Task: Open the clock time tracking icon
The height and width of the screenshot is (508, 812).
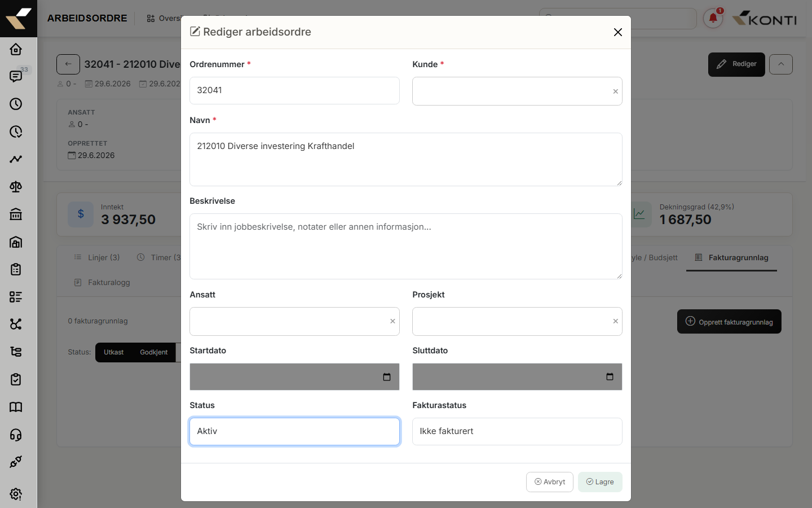Action: tap(16, 104)
